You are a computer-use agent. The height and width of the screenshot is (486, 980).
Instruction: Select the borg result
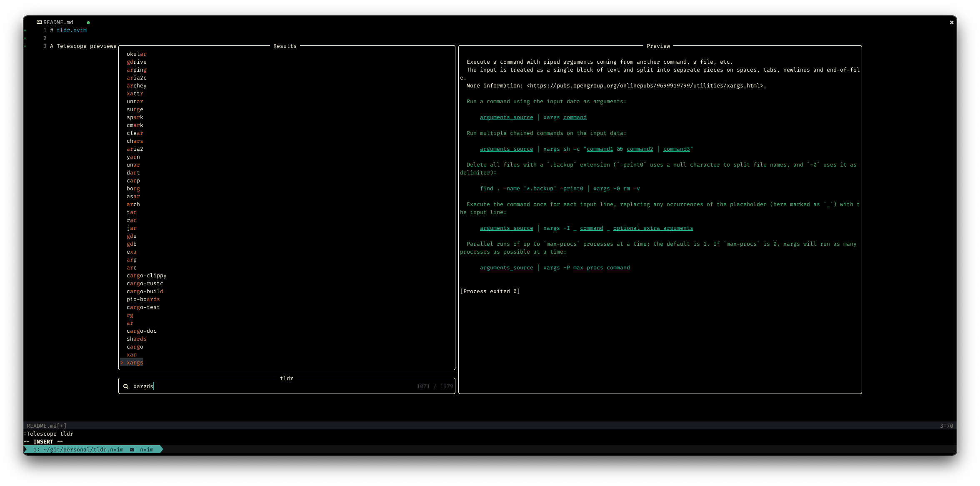click(133, 189)
